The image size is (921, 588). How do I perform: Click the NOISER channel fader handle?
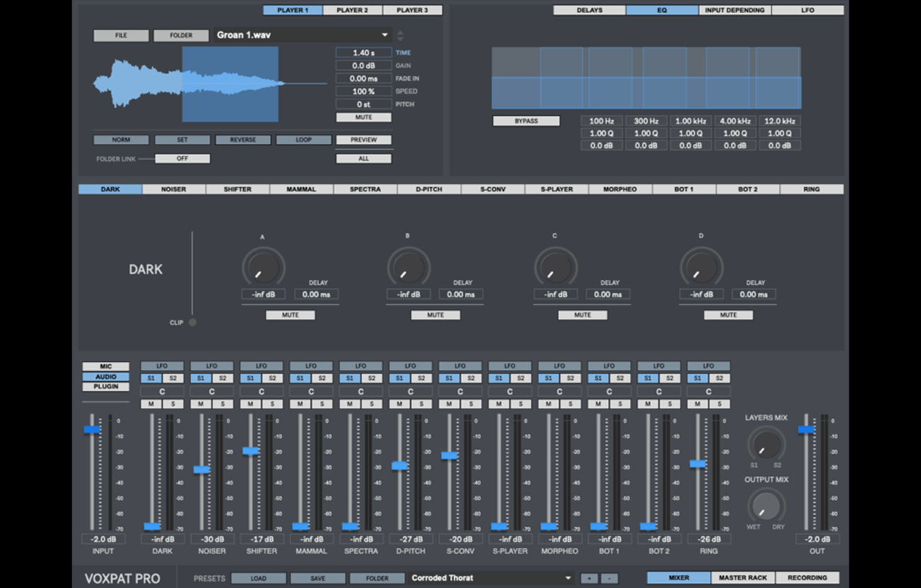pos(202,470)
